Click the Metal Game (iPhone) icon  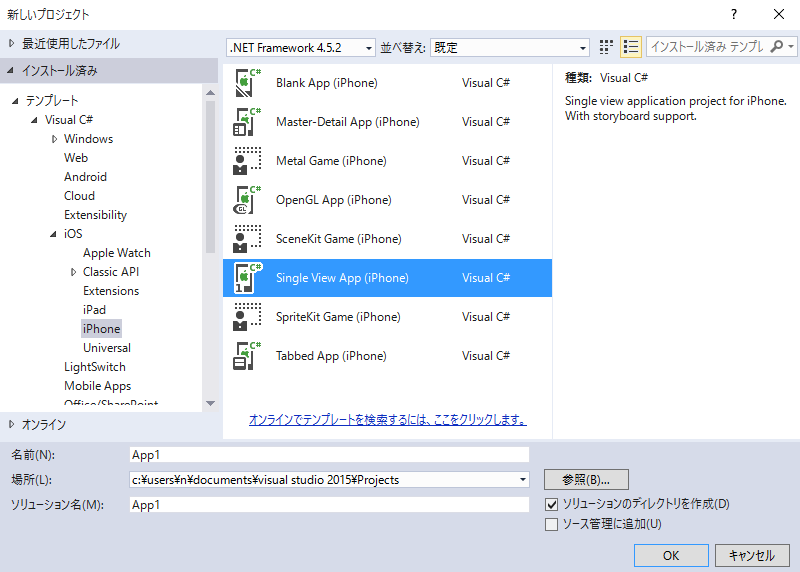tap(246, 161)
